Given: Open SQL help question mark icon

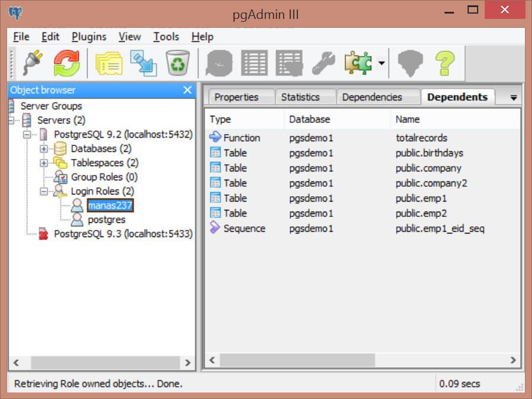Looking at the screenshot, I should pos(445,63).
